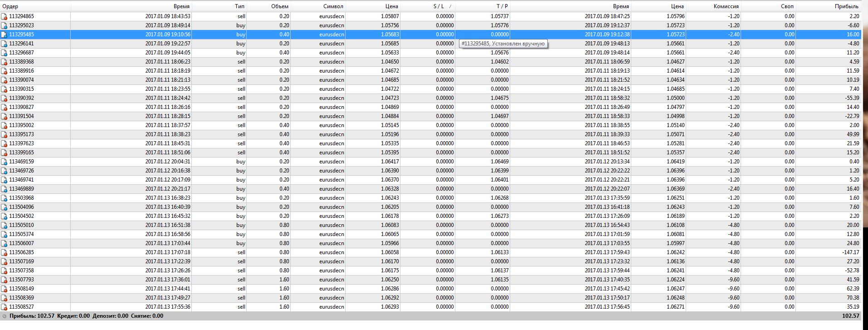Click the icon next to order 113503968

pos(4,198)
